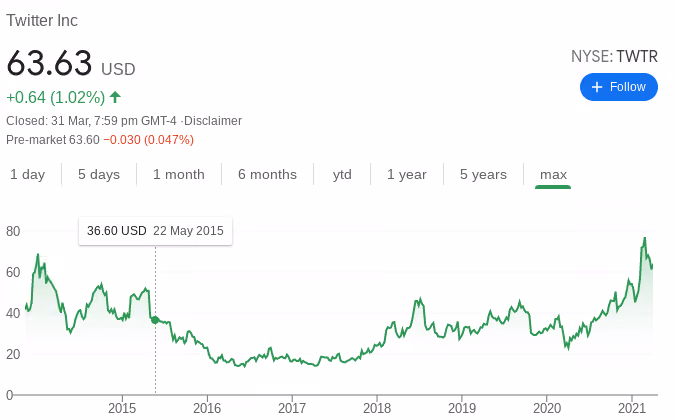Click the 2018 x-axis label
The image size is (676, 420).
tap(377, 408)
